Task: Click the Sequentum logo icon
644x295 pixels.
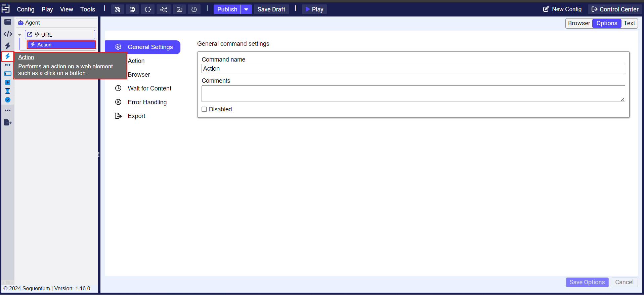Action: tap(6, 9)
